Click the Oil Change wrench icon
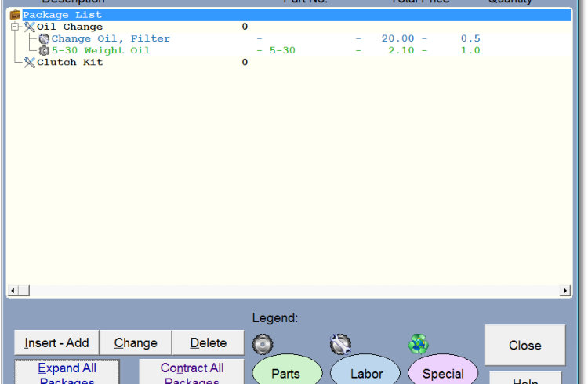 coord(30,27)
